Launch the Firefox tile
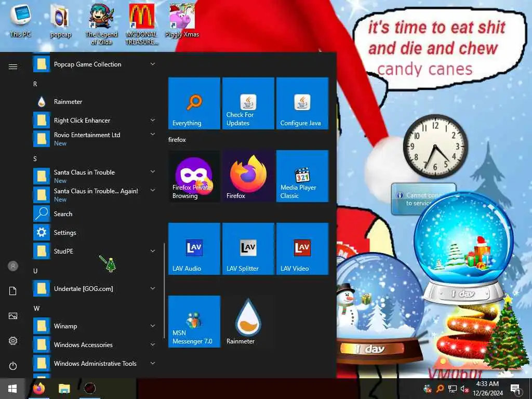Image resolution: width=532 pixels, height=399 pixels. click(x=248, y=176)
